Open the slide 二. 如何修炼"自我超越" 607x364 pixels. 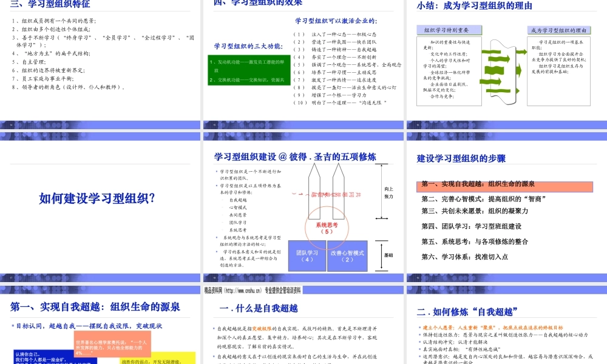pyautogui.click(x=507, y=325)
